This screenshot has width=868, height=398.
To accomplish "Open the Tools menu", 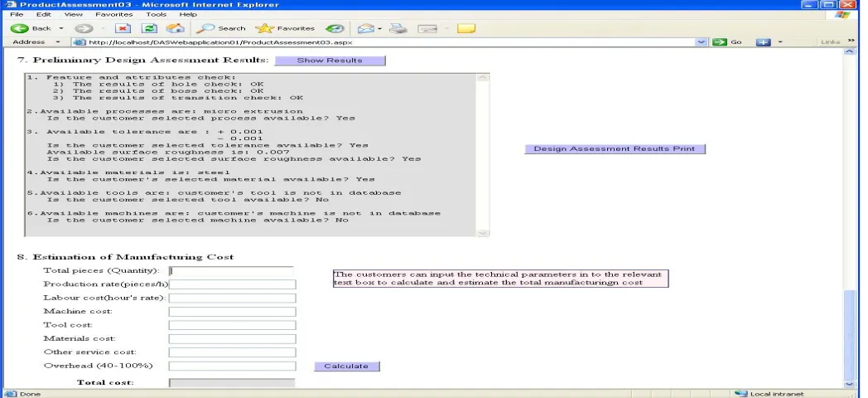I will (156, 14).
